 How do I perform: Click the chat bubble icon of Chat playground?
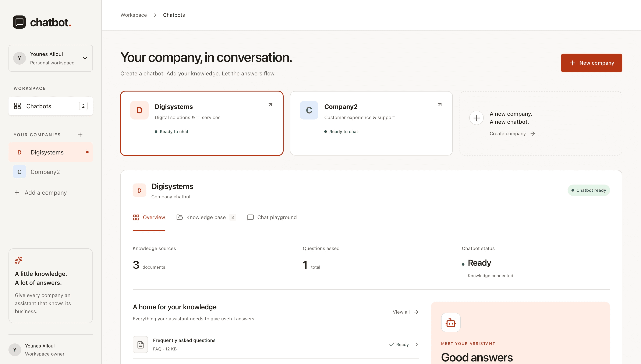coord(250,217)
